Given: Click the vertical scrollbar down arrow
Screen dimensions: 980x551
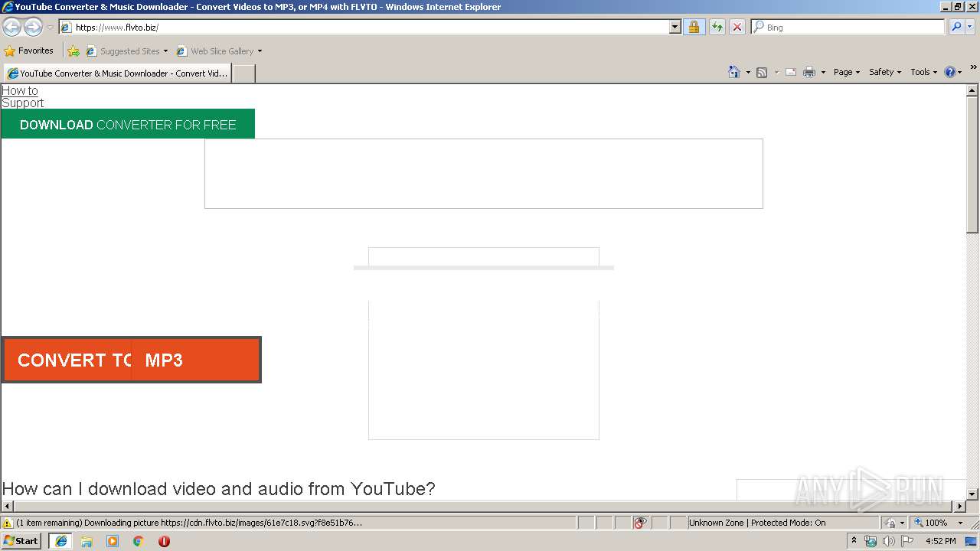Looking at the screenshot, I should click(x=972, y=494).
